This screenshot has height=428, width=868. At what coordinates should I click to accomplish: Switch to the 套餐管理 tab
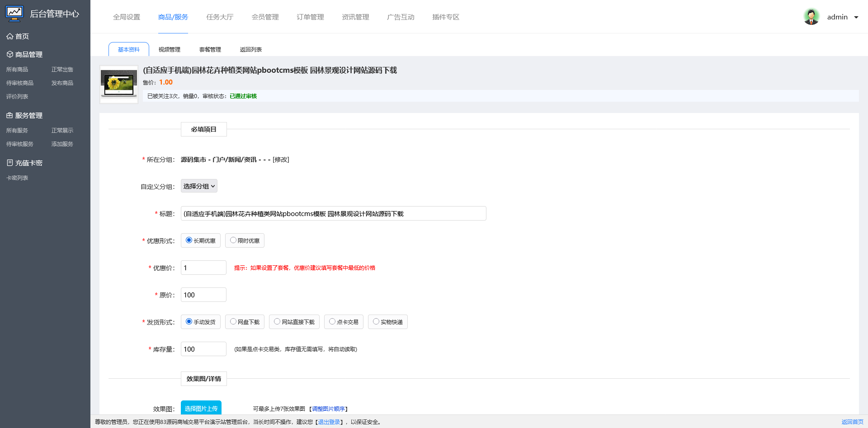point(210,49)
